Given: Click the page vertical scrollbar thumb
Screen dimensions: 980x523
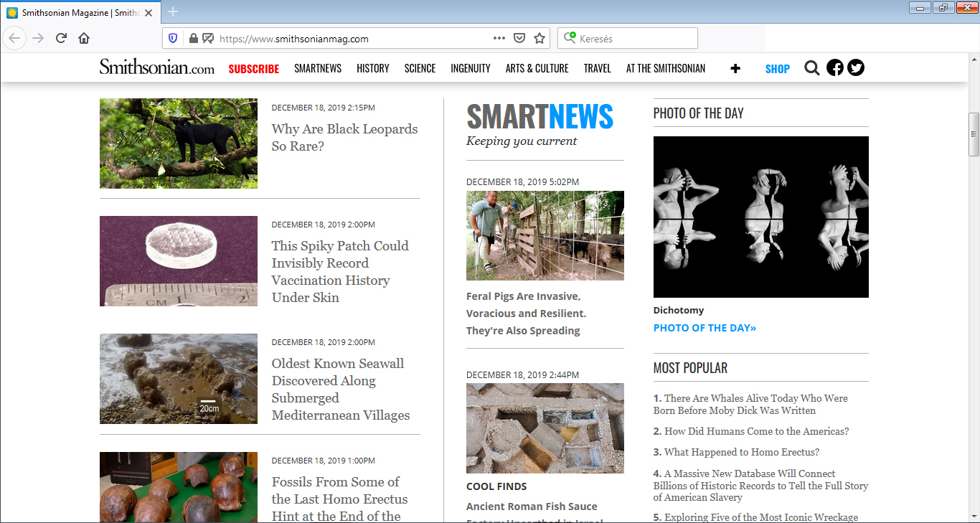Looking at the screenshot, I should click(x=974, y=134).
